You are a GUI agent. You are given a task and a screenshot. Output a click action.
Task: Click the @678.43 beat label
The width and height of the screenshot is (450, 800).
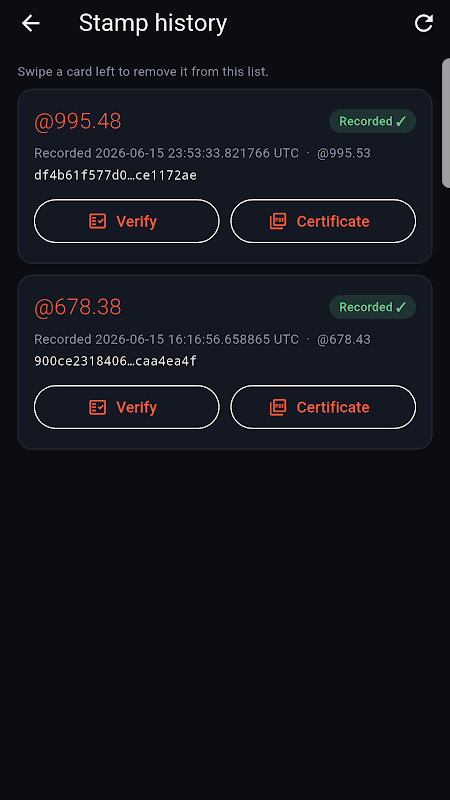(344, 339)
